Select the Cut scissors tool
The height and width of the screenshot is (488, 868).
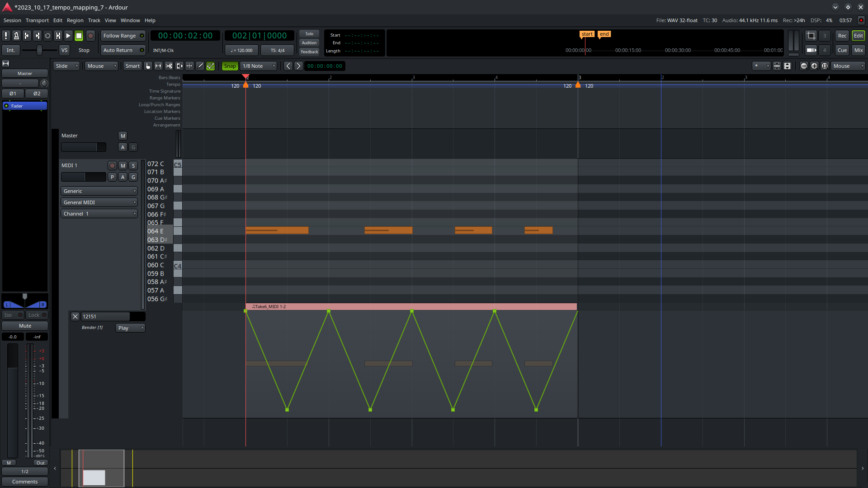click(169, 66)
